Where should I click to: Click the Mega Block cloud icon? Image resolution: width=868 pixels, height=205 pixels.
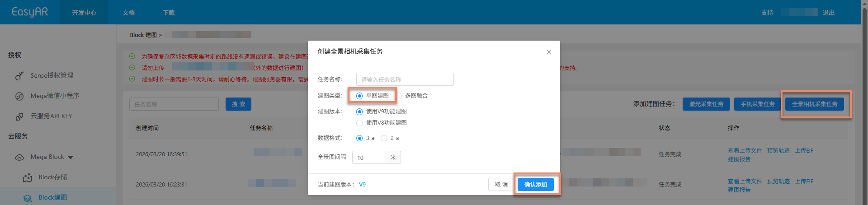19,158
